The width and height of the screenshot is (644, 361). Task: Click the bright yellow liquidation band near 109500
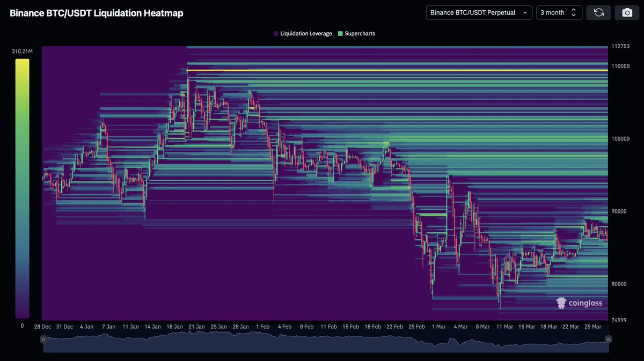click(397, 70)
